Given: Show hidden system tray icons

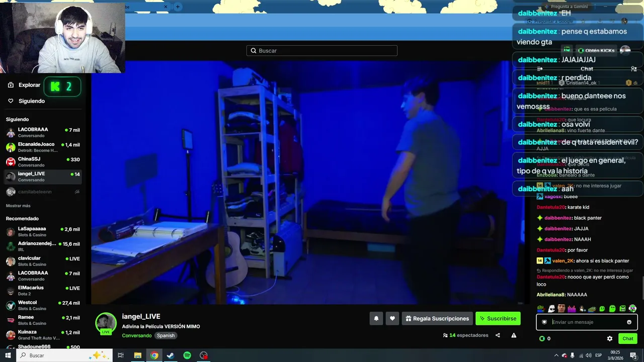Looking at the screenshot, I should (x=556, y=355).
